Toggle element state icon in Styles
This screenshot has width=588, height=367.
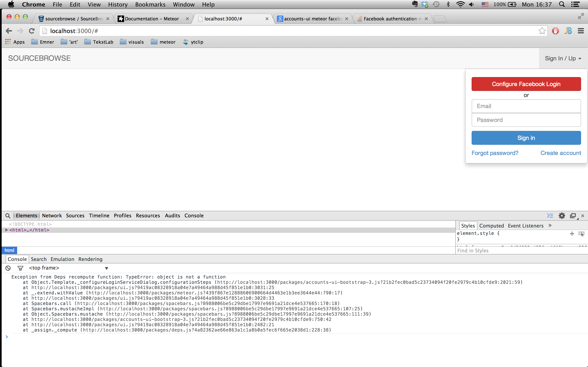[581, 233]
